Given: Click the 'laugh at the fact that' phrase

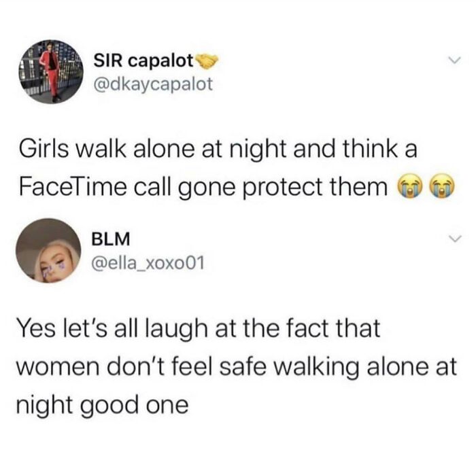Looking at the screenshot, I should [x=263, y=329].
